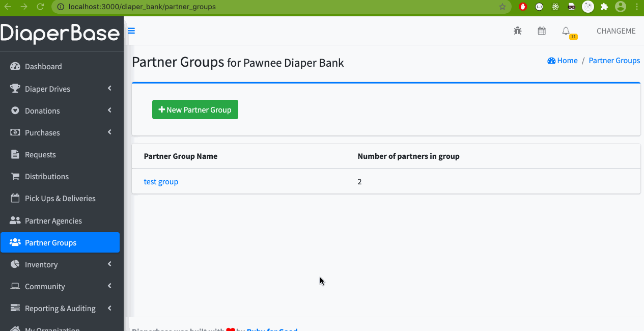Click the red ad-blocker extension icon
Image resolution: width=644 pixels, height=331 pixels.
click(523, 7)
